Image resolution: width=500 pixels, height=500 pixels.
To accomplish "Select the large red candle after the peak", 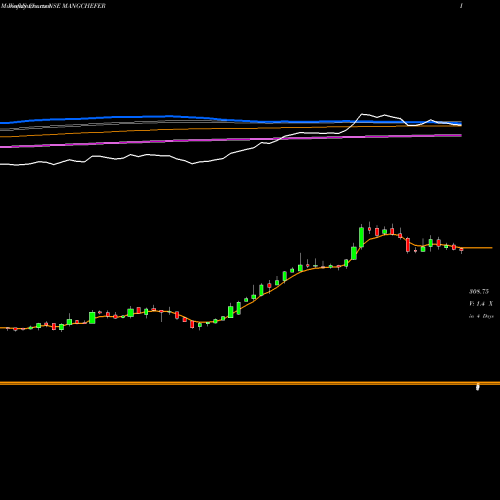I will 408,245.
